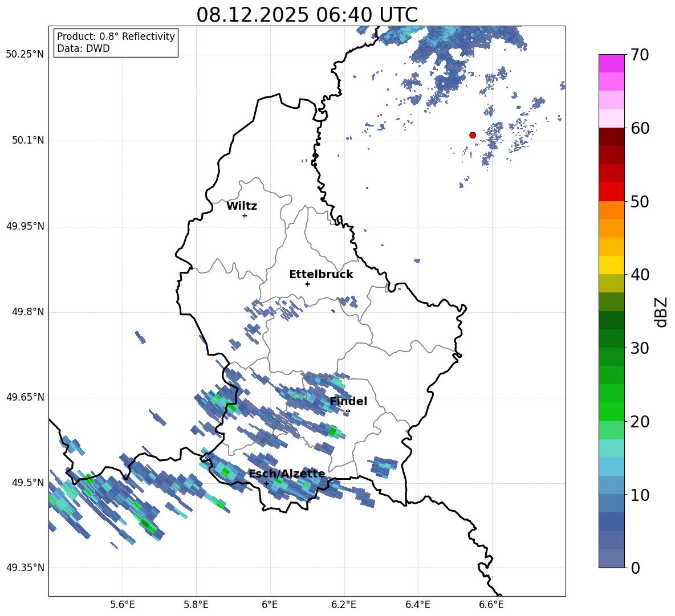Click the Wiltz city label
675x616 pixels.
(242, 206)
